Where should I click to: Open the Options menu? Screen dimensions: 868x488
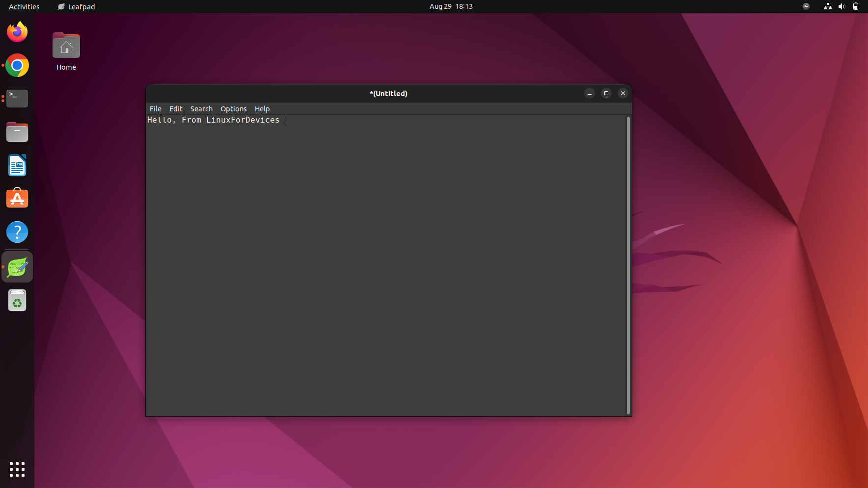[233, 108]
